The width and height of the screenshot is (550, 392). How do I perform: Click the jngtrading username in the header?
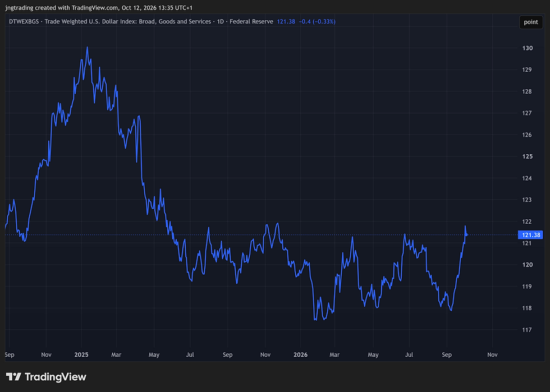(19, 8)
